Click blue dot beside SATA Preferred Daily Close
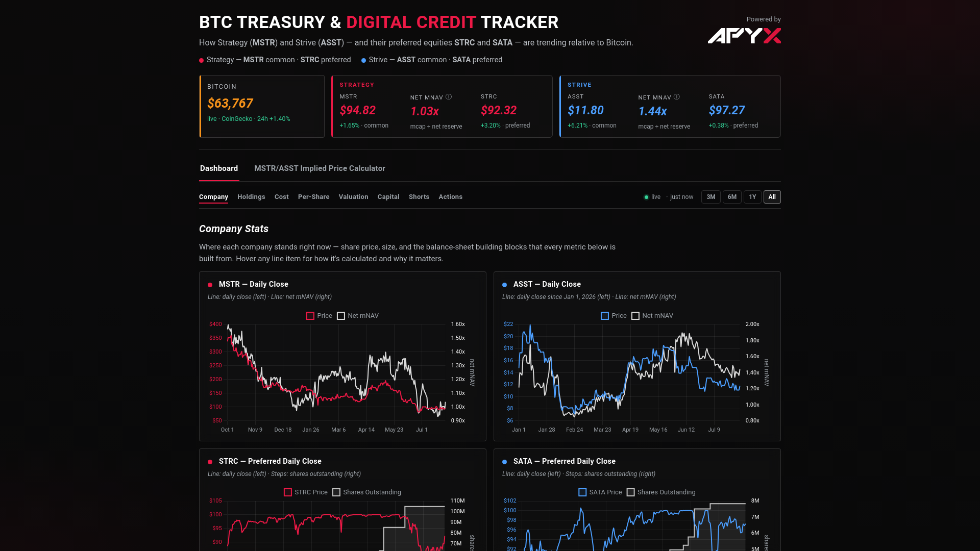This screenshot has width=980, height=551. click(x=504, y=462)
